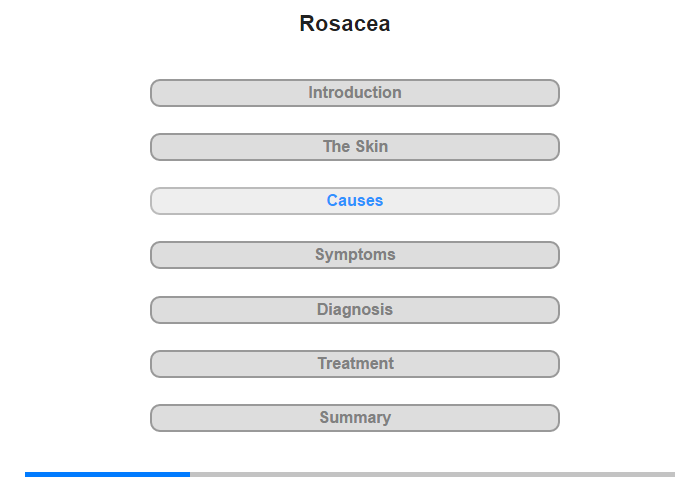Open the Diagnosis section
Screen dimensions: 700x480
pyautogui.click(x=354, y=310)
